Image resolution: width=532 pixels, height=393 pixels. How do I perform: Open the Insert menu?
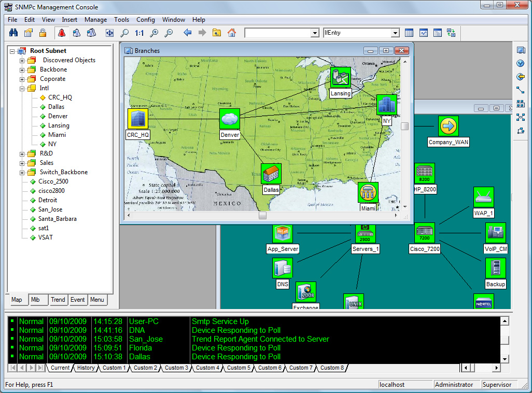point(69,20)
